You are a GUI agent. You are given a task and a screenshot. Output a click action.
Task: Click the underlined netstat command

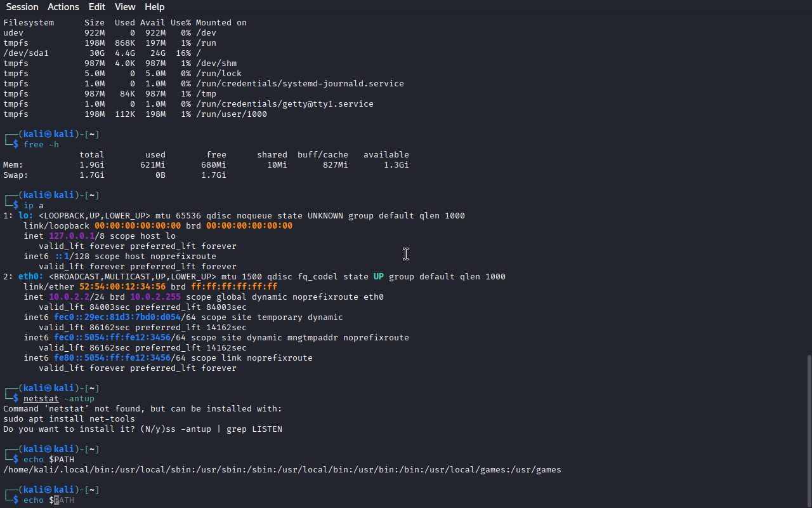[x=41, y=399]
